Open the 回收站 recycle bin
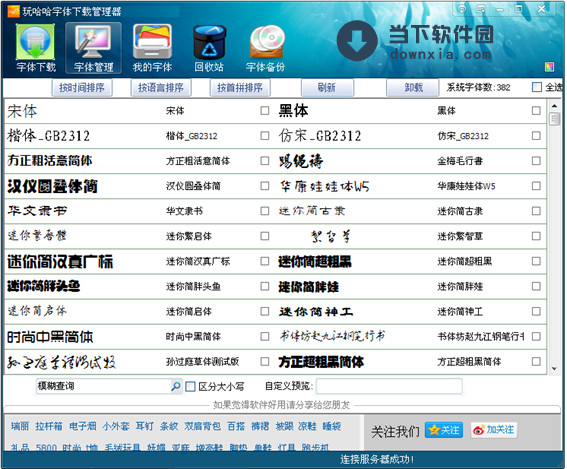 tap(209, 47)
